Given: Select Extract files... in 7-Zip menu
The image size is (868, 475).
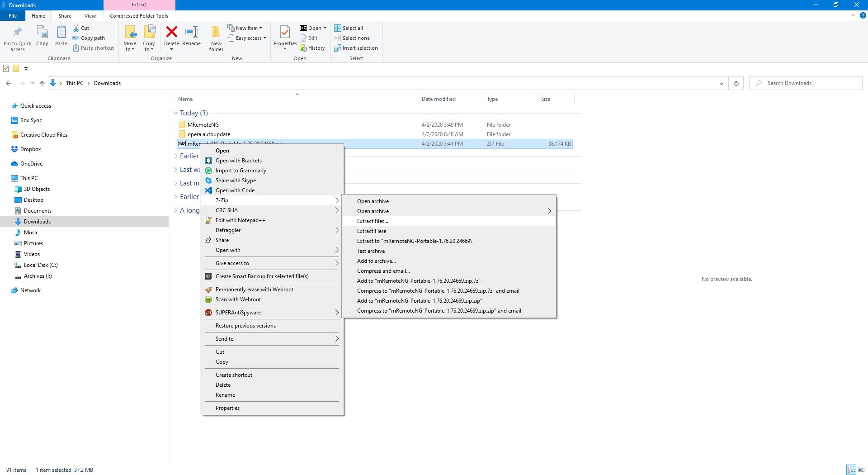Looking at the screenshot, I should [x=448, y=221].
